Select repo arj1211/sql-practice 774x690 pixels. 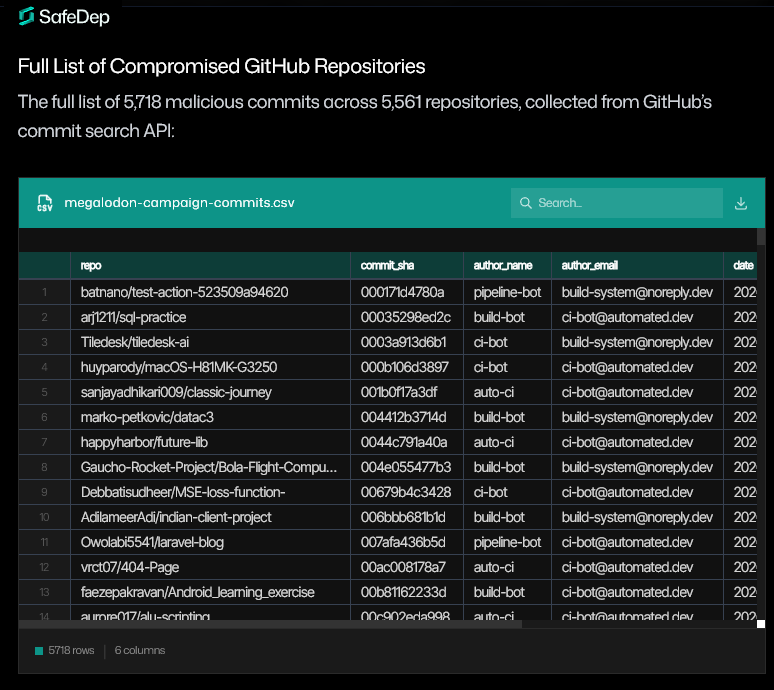[133, 317]
